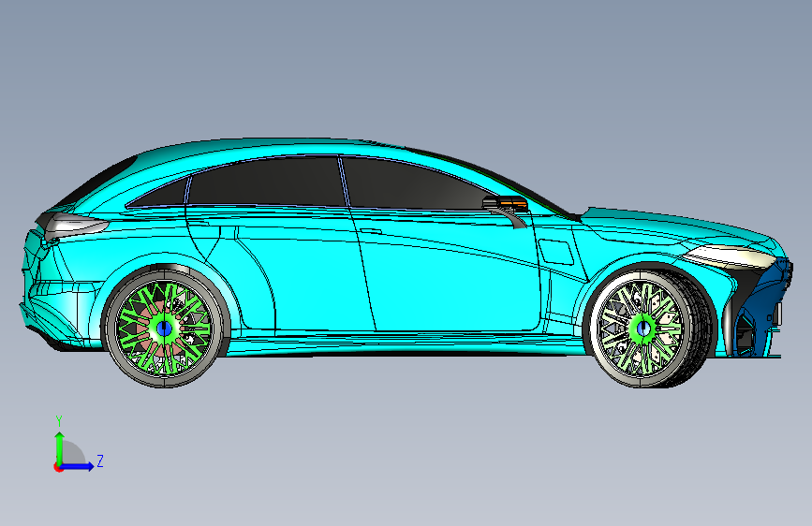Click the red origin ball of the triad

[58, 467]
